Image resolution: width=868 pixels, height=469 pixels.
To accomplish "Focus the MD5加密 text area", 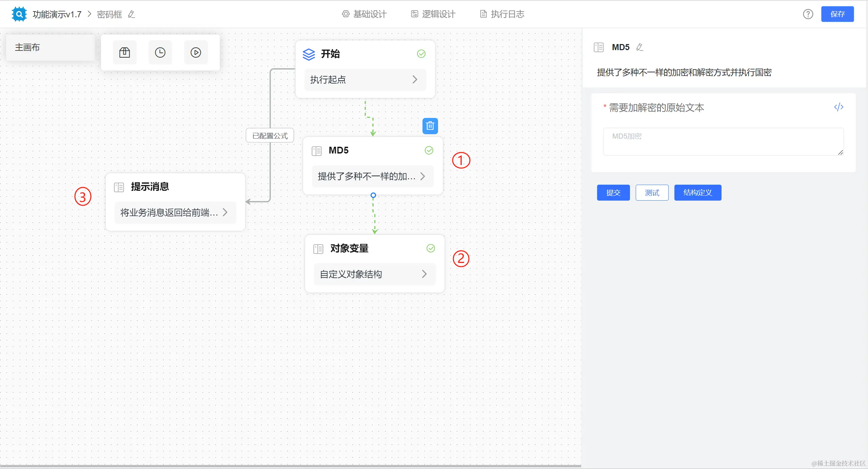I will (723, 142).
